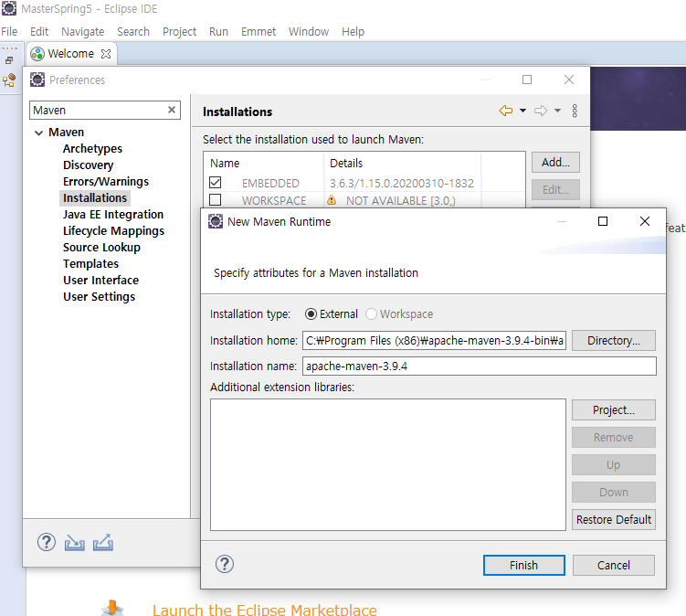Collapse the Maven tree node
The width and height of the screenshot is (686, 616).
point(39,133)
